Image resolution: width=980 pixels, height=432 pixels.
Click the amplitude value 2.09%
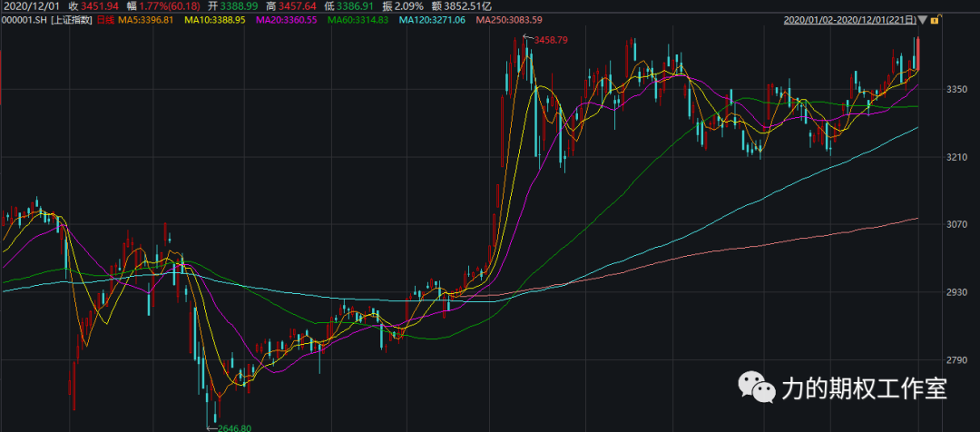coord(408,6)
